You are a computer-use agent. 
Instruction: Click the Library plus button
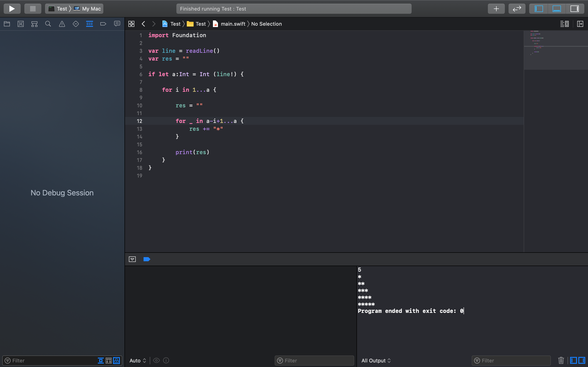click(496, 9)
